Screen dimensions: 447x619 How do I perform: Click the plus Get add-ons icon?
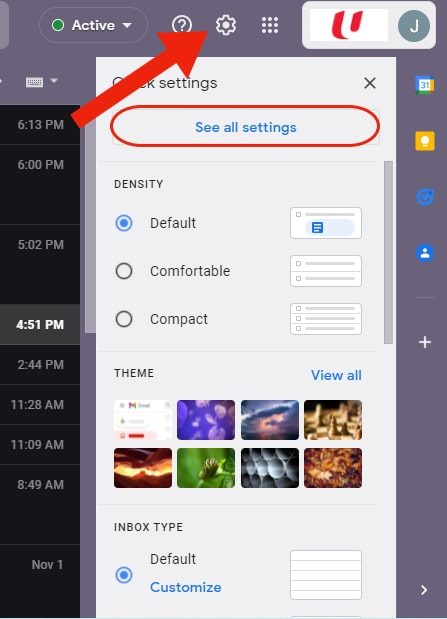pos(425,342)
